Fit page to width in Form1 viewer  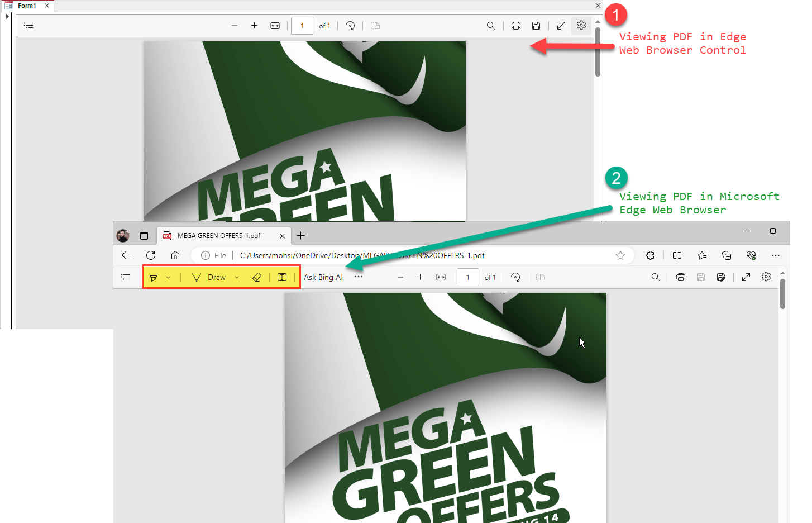275,26
